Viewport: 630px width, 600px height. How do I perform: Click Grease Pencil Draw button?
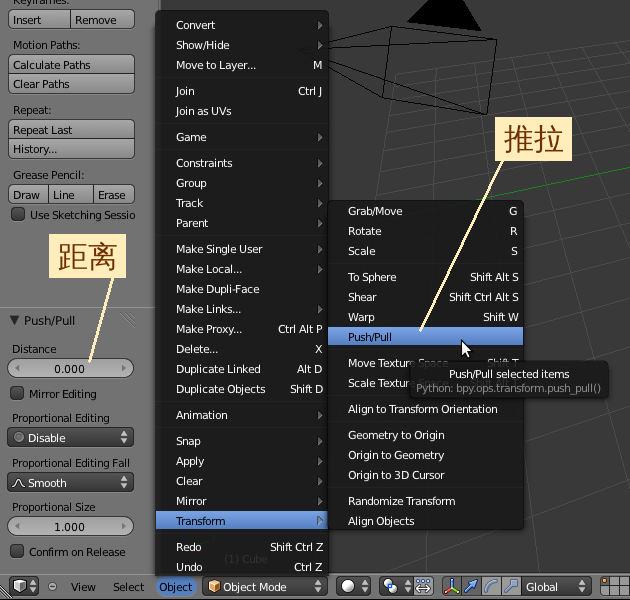click(x=28, y=195)
